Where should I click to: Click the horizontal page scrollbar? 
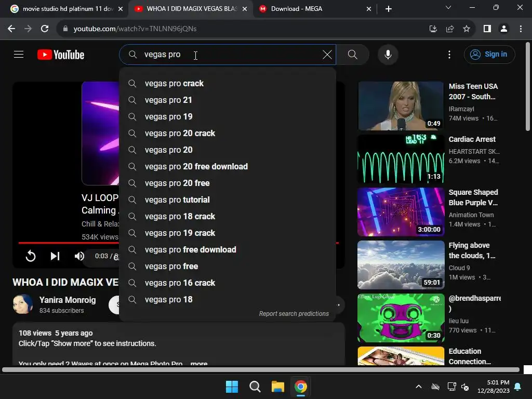(261, 369)
